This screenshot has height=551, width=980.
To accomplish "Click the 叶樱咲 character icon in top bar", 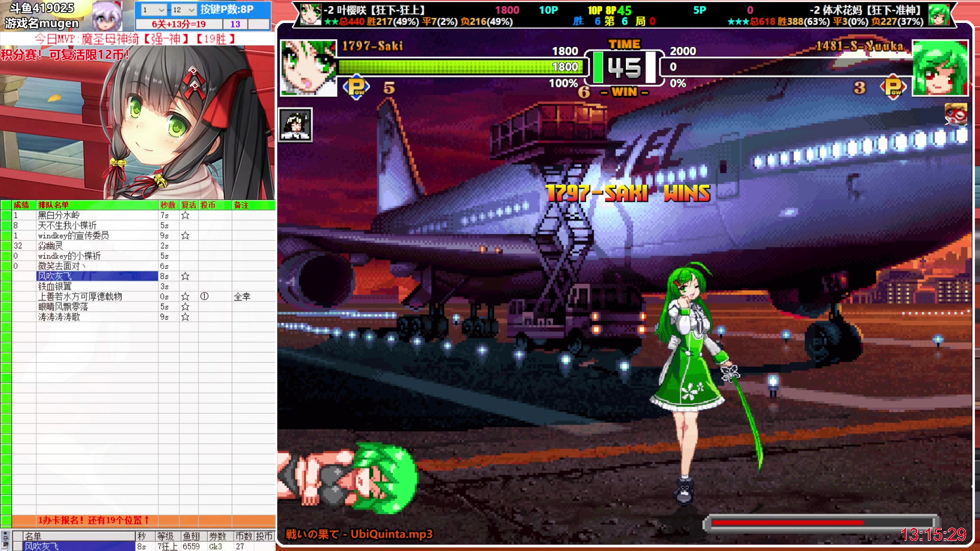I will click(x=310, y=14).
